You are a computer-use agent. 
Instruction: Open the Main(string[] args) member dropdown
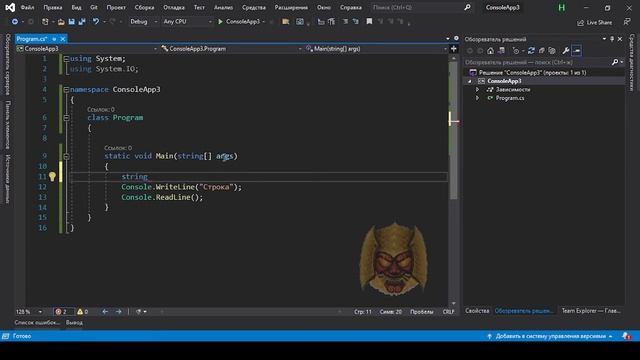[376, 49]
